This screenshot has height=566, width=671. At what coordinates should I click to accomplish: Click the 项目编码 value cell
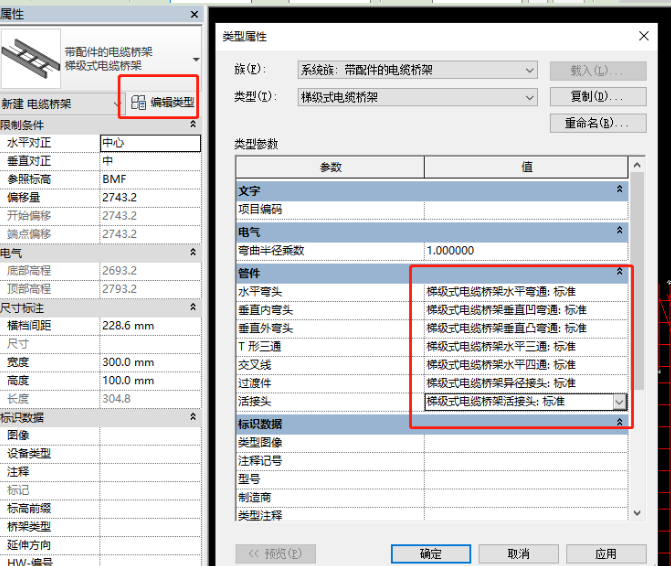pos(526,210)
